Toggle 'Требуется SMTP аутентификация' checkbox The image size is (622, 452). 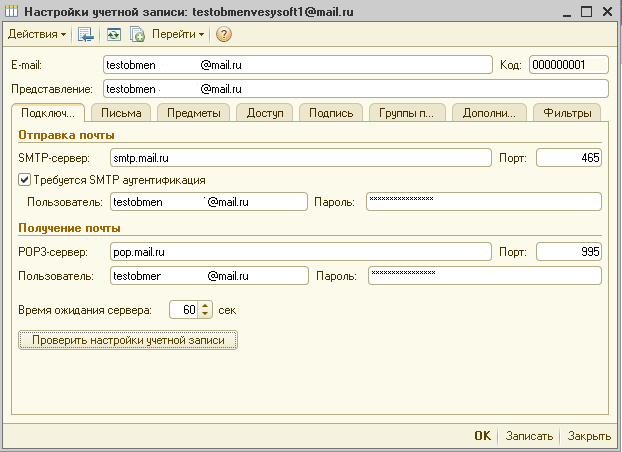tap(25, 180)
